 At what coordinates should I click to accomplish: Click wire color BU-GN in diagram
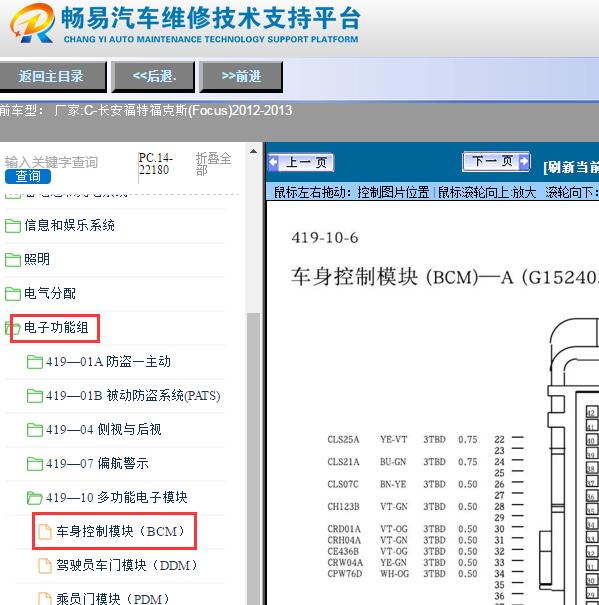coord(393,462)
